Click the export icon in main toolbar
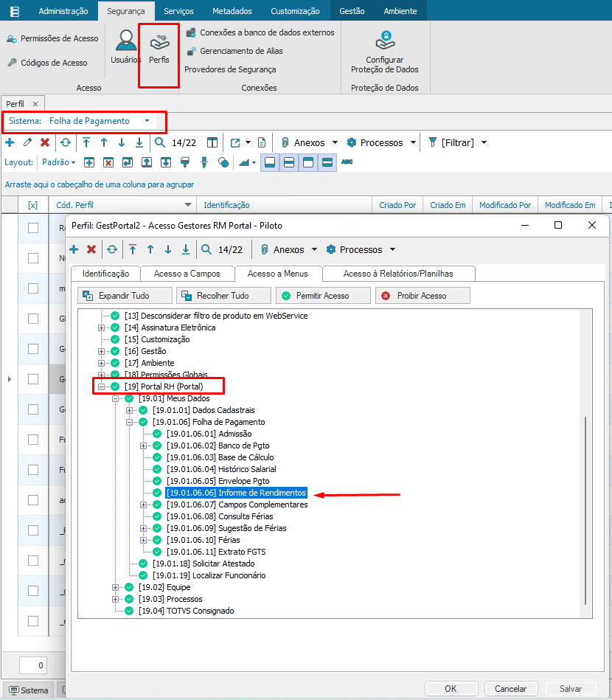Screen dimensions: 612x700 click(x=235, y=142)
